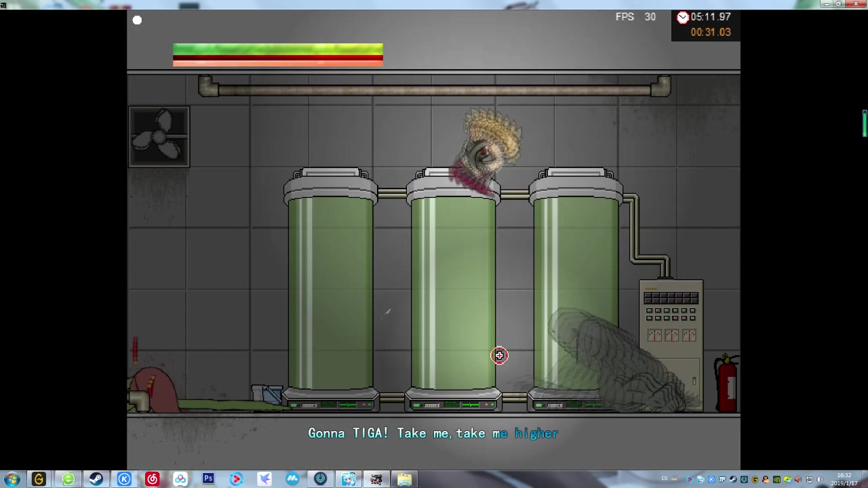
Task: Open NetEase Cloud Music in taskbar
Action: pos(152,479)
